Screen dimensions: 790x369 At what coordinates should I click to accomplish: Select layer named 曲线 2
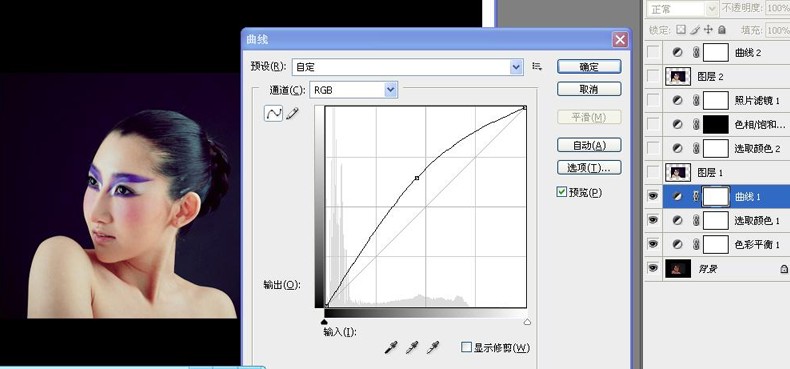[748, 52]
